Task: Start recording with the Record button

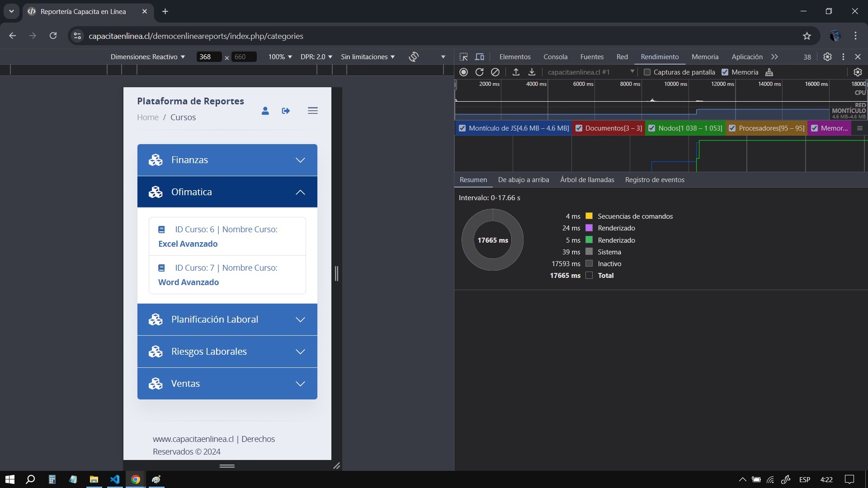Action: click(x=463, y=72)
